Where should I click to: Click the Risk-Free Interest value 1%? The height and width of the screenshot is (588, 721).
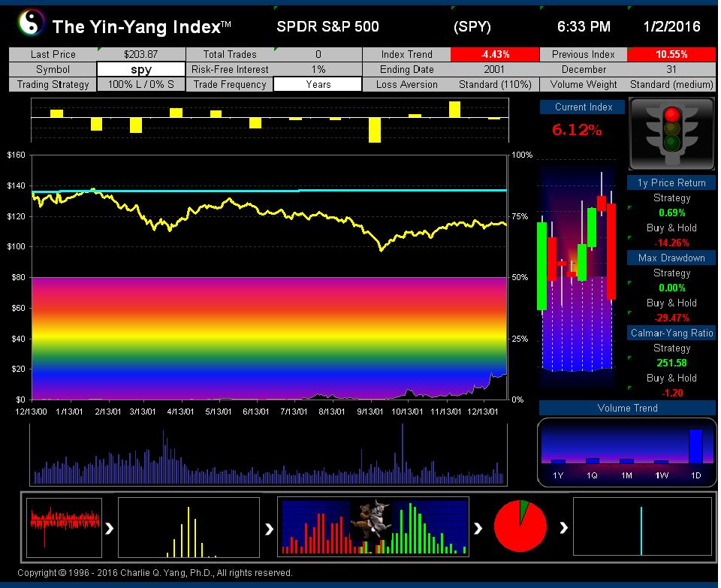click(318, 69)
